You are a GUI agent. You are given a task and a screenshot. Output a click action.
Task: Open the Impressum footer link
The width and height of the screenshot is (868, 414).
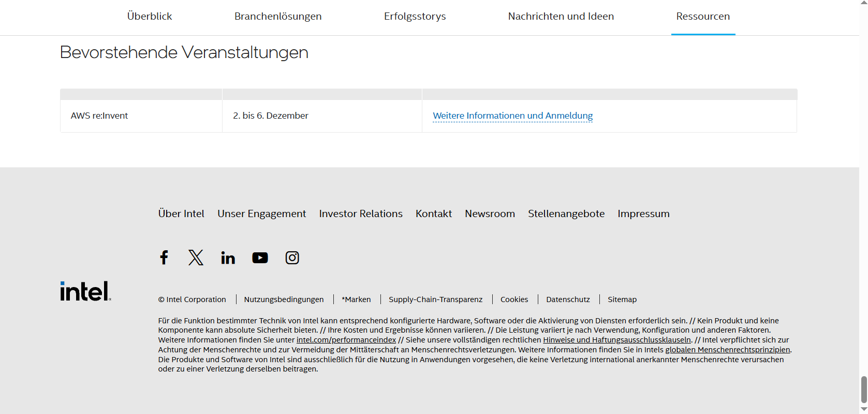643,213
